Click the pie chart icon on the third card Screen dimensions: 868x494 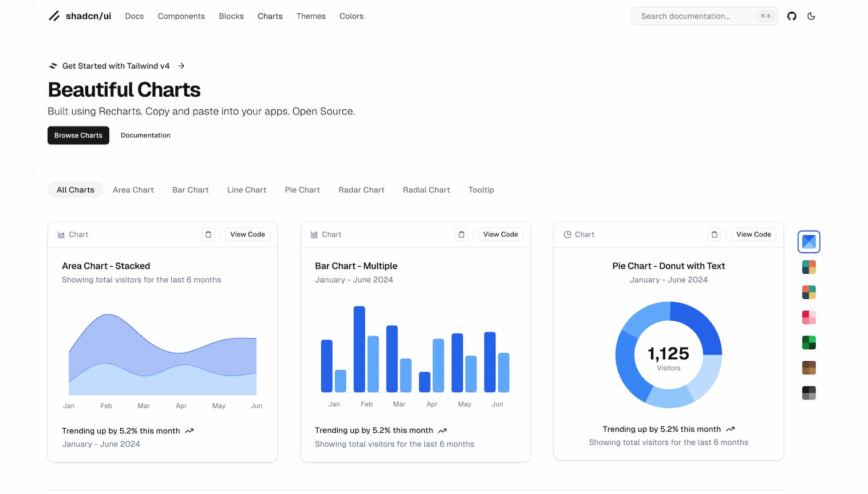click(567, 234)
